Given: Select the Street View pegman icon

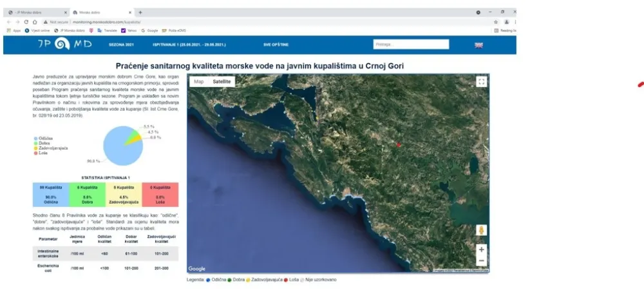Looking at the screenshot, I should 481,230.
